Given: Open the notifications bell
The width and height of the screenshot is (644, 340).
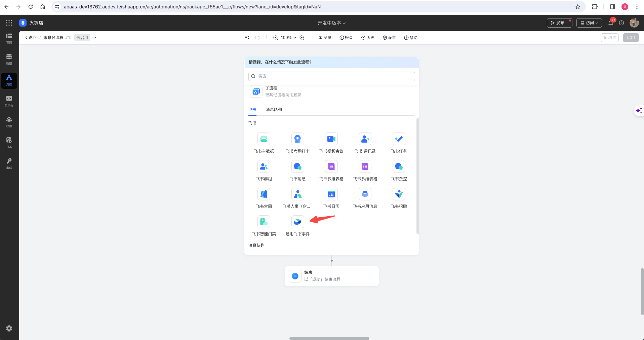Looking at the screenshot, I should (x=611, y=23).
